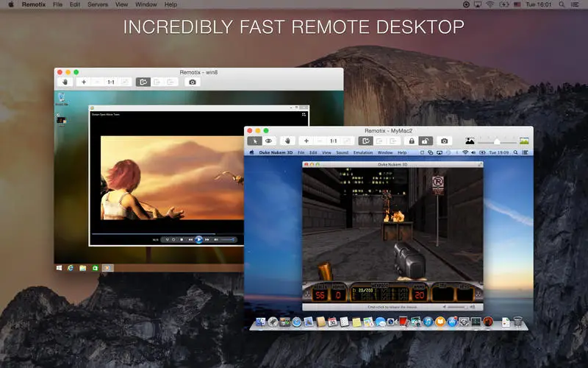Select the hand scroll tool in win8 window

pyautogui.click(x=65, y=82)
